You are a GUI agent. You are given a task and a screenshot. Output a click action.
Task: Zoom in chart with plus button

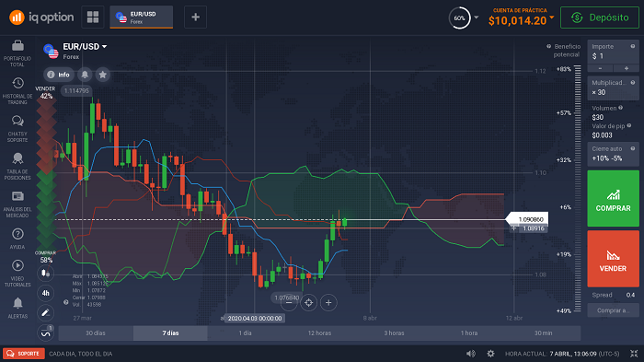(328, 303)
